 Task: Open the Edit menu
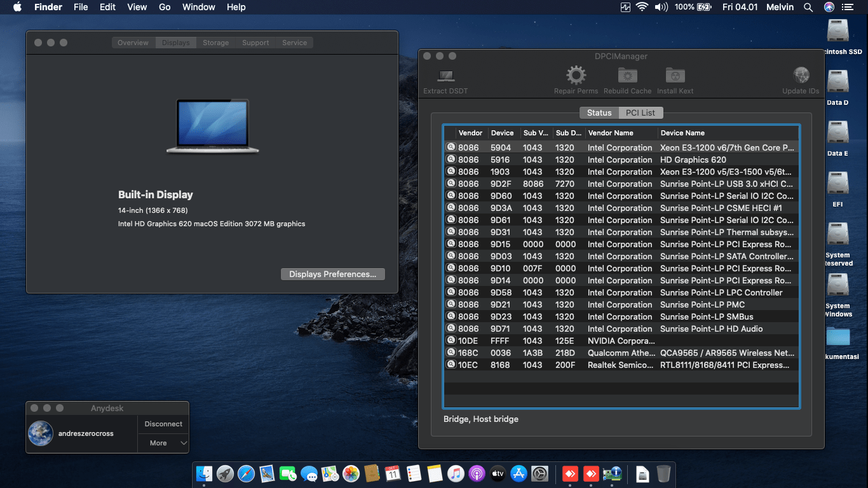pos(107,7)
